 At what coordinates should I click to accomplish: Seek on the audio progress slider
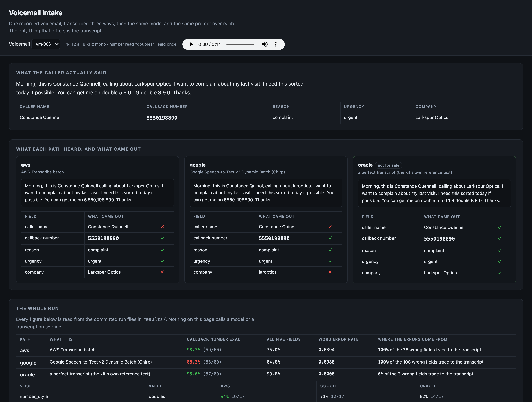240,44
